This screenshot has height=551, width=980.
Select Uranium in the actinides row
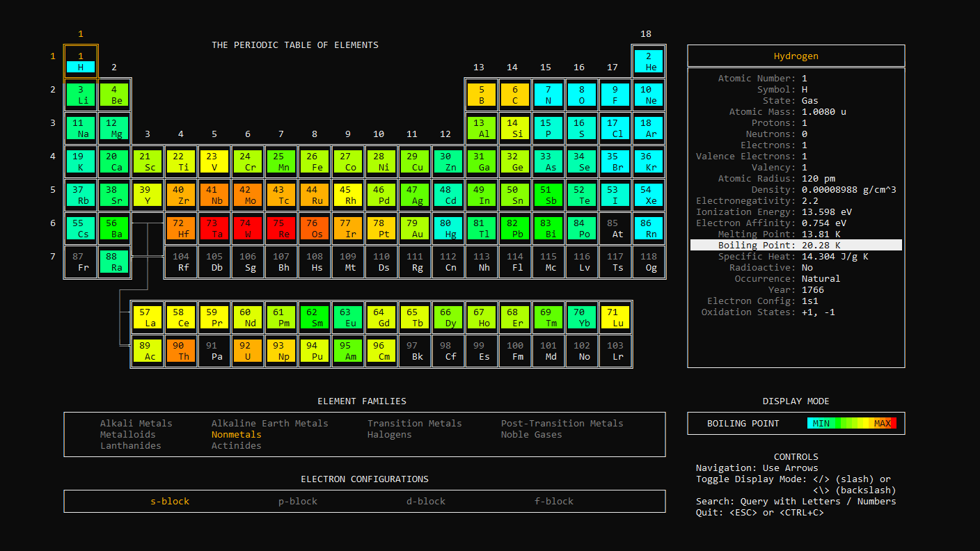coord(248,349)
